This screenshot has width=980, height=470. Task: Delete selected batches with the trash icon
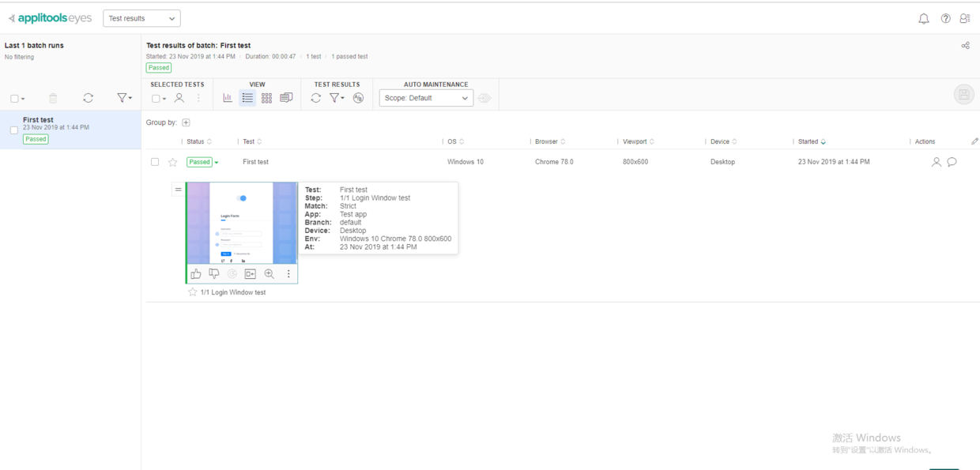(53, 98)
